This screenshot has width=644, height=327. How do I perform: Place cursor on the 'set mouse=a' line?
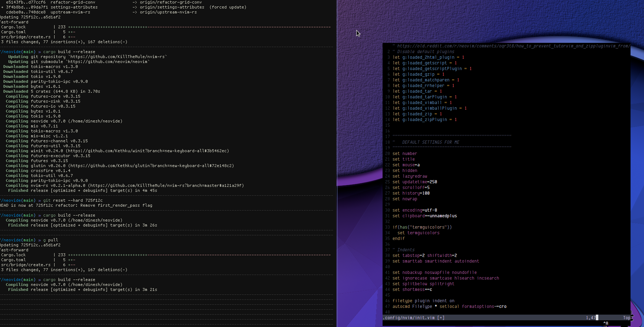pos(406,165)
